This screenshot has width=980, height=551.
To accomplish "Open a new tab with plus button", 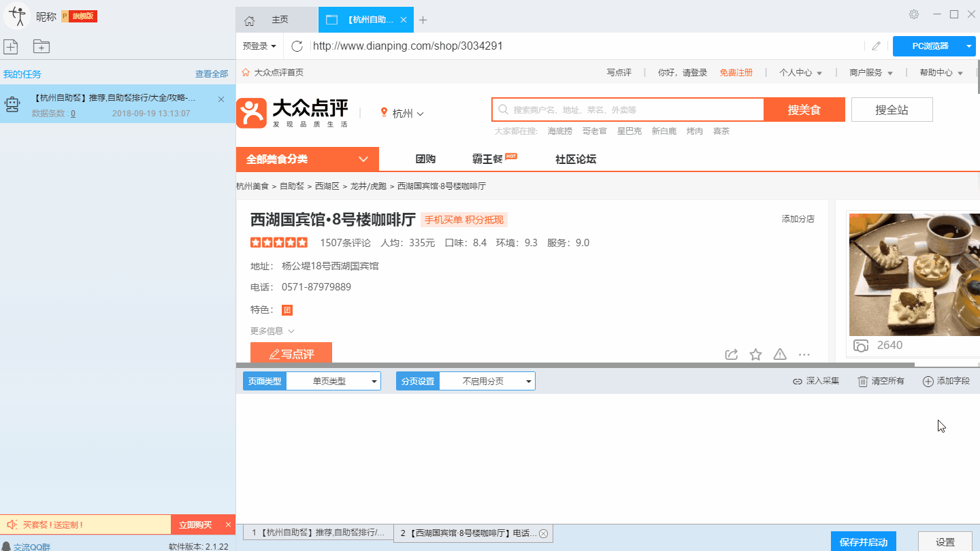I will point(423,20).
